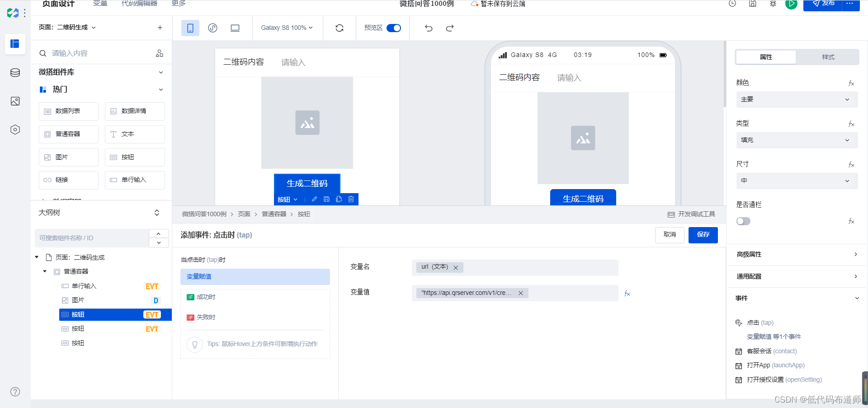
Task: Open the history clock icon
Action: click(732, 4)
